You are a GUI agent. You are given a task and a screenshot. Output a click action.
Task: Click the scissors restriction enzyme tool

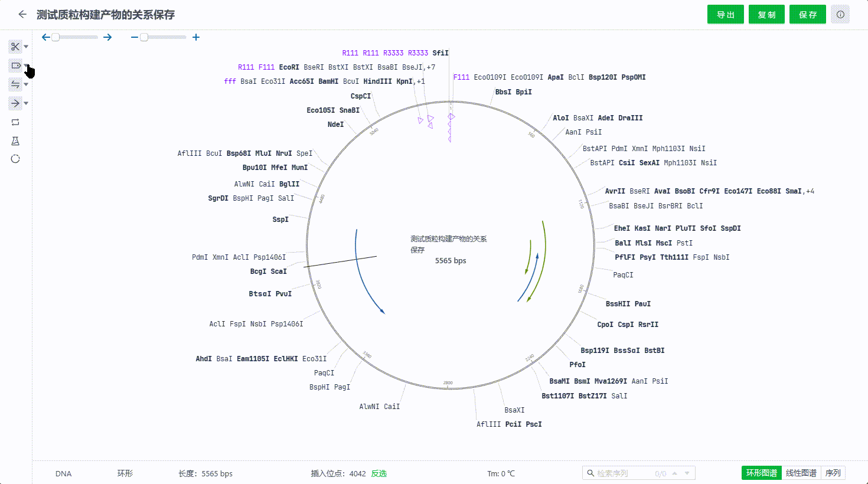pos(15,47)
